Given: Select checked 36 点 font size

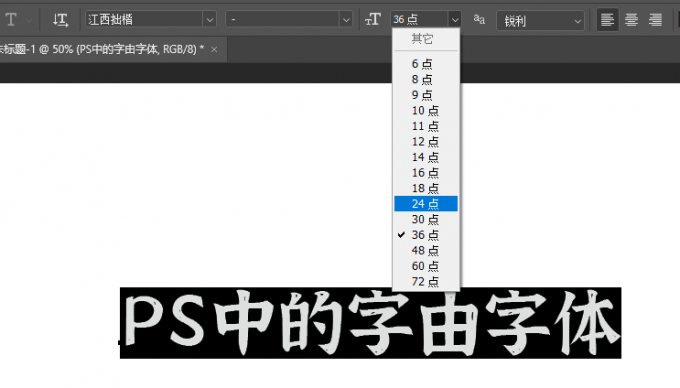Looking at the screenshot, I should [x=426, y=235].
